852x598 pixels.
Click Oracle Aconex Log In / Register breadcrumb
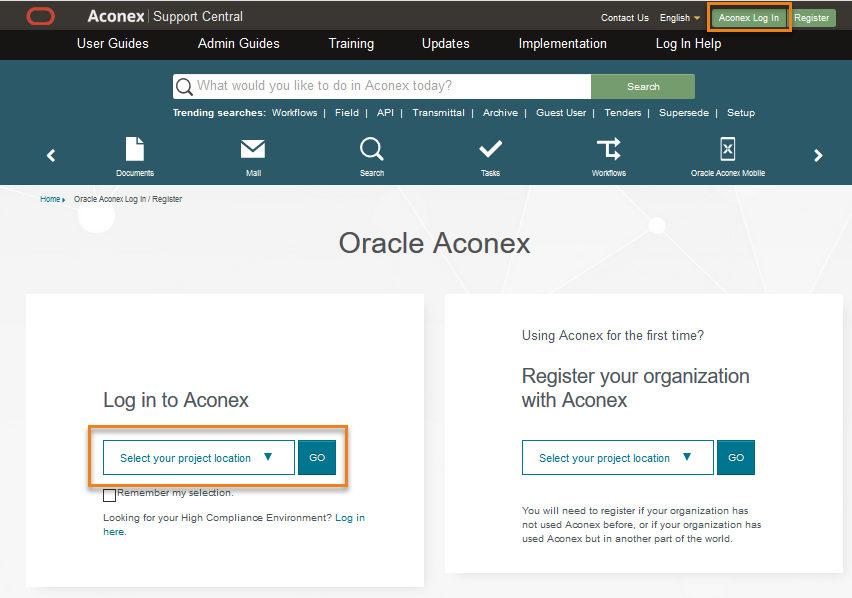coord(128,199)
